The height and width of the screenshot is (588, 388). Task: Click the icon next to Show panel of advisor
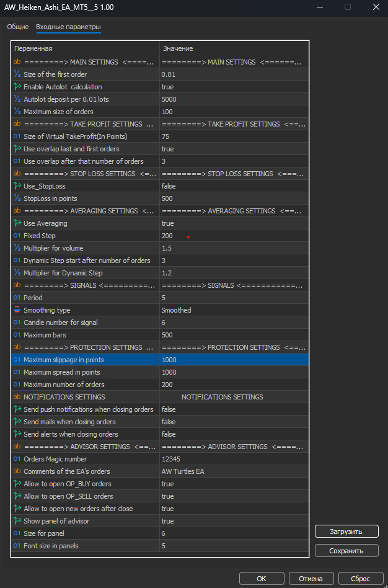[17, 521]
